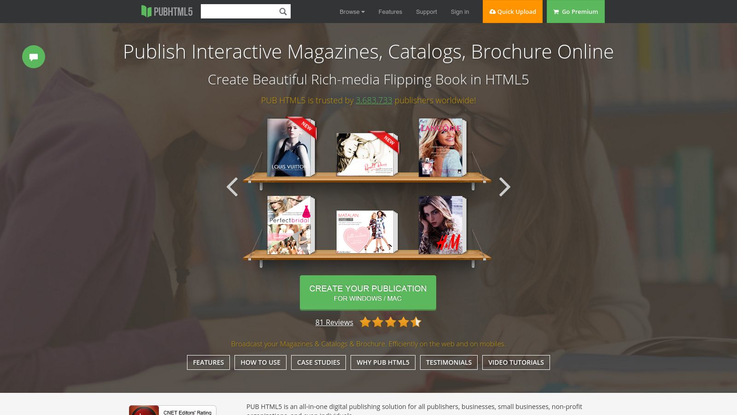The height and width of the screenshot is (415, 737).
Task: Click the Go Premium button
Action: point(576,11)
